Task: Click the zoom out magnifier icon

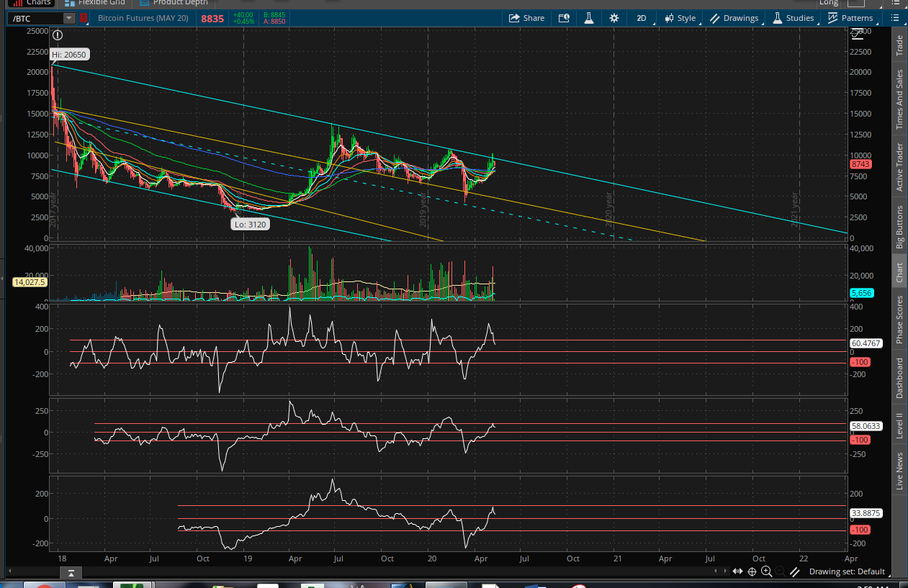Action: click(781, 571)
